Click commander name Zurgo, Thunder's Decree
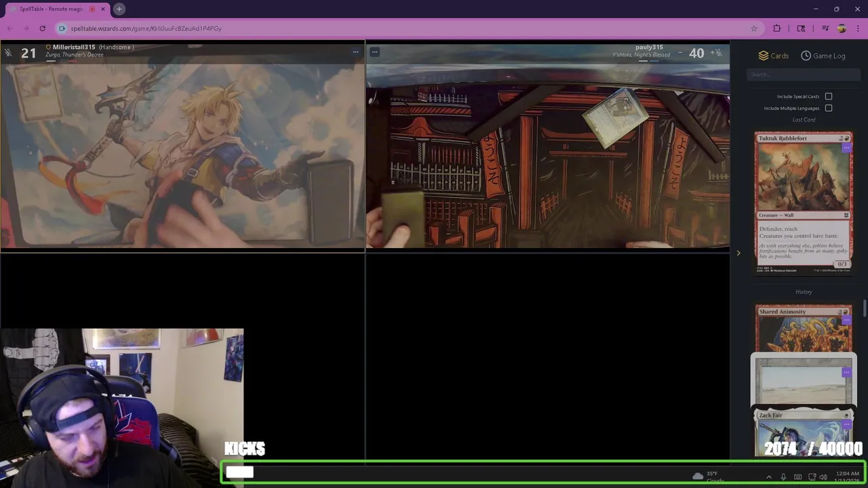Viewport: 868px width, 488px height. (x=75, y=55)
